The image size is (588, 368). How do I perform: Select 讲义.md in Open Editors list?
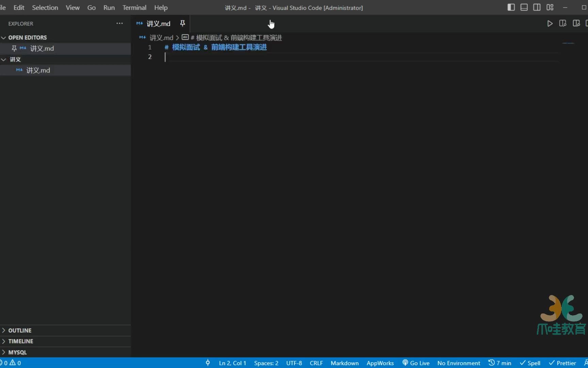65,48
